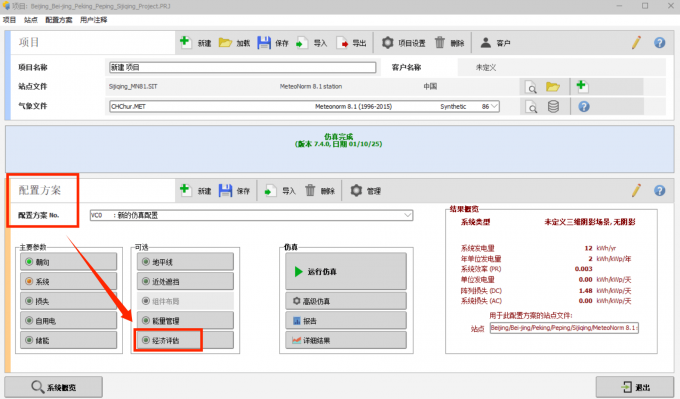
Task: Click help icon beside meteo file row
Action: 584,106
